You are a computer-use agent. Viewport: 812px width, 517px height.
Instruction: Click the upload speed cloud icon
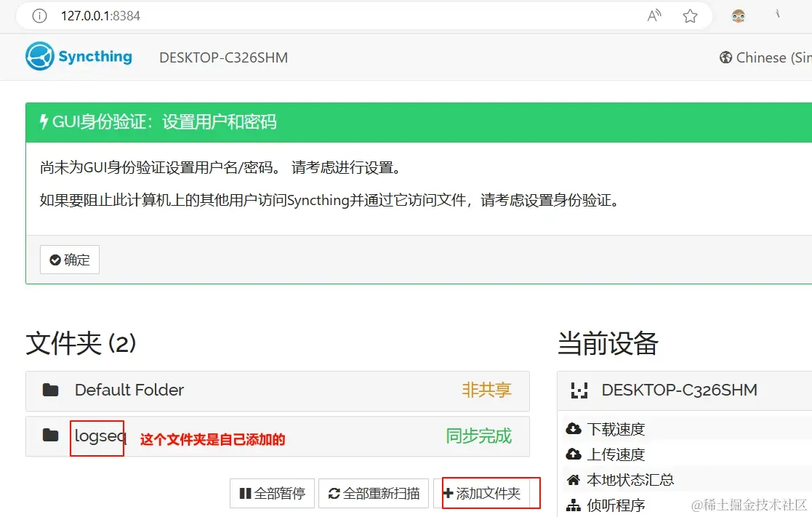point(575,454)
